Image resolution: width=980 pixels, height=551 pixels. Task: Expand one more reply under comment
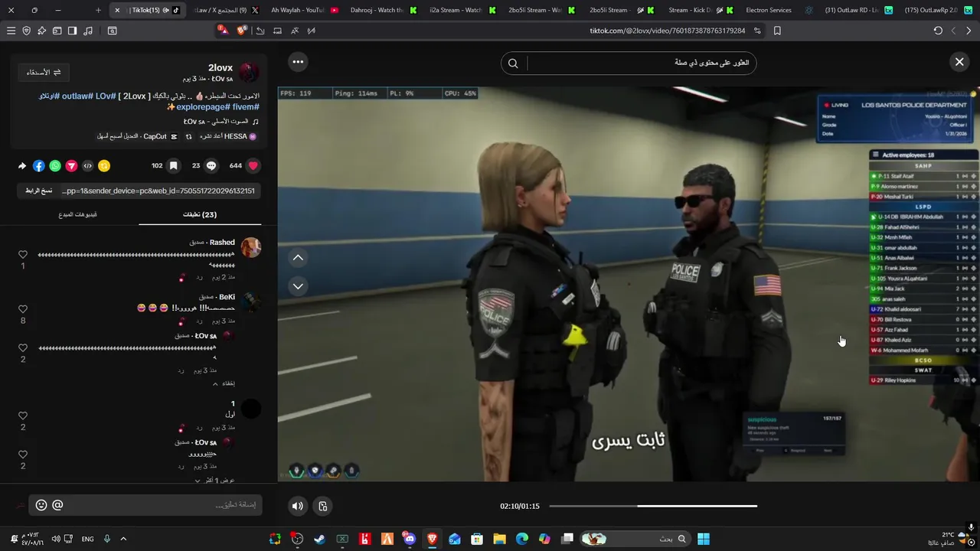tap(214, 481)
